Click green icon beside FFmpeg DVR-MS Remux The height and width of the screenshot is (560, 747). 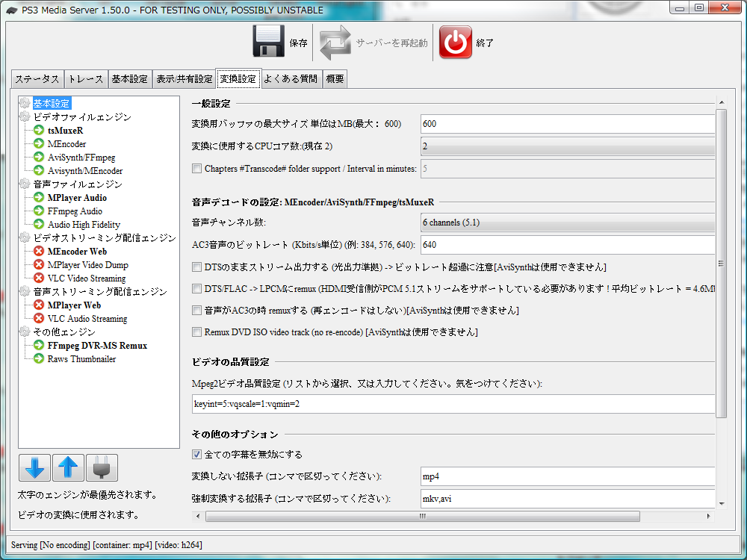[39, 345]
